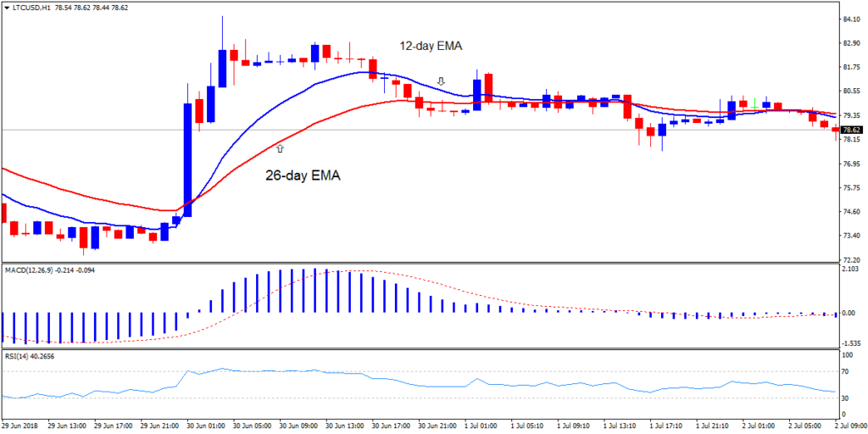Screen dimensions: 868x434
Task: Click the MACD(12,26,9) indicator label
Action: point(31,270)
